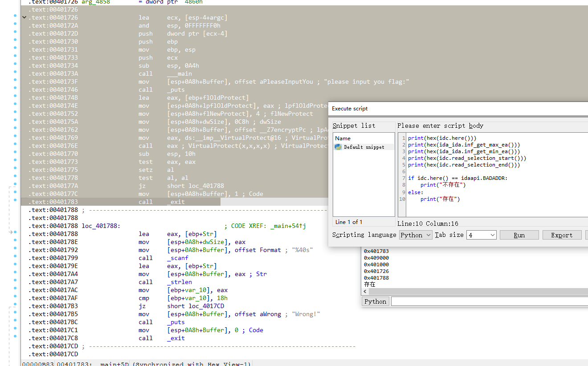Click output value 0x401000
This screenshot has width=588, height=366.
tap(376, 264)
